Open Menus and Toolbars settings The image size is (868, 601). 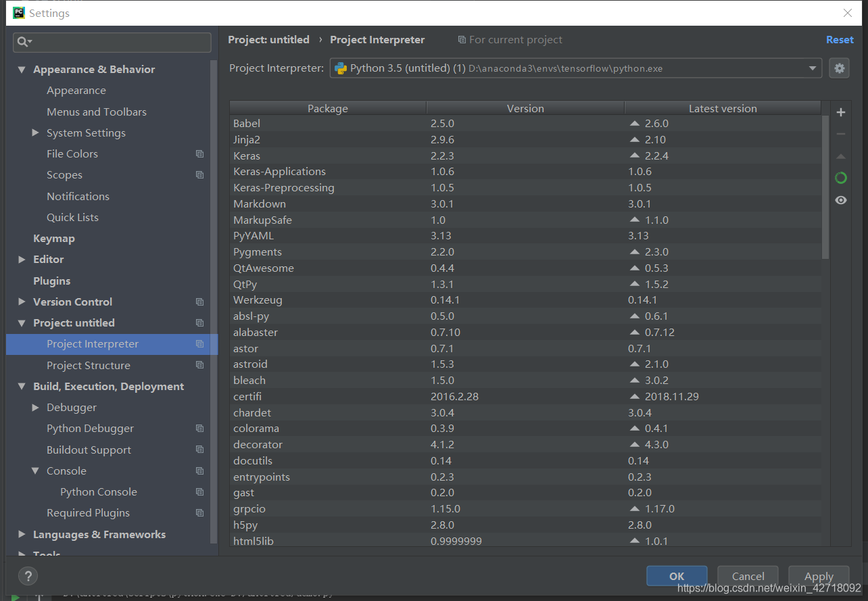coord(97,112)
